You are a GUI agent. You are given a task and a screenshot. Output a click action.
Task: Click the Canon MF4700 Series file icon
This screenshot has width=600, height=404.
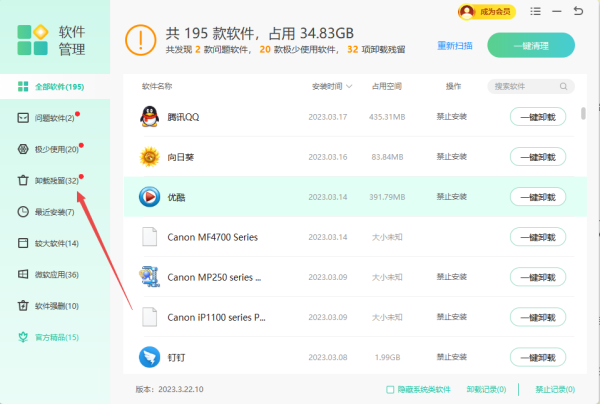click(x=149, y=236)
